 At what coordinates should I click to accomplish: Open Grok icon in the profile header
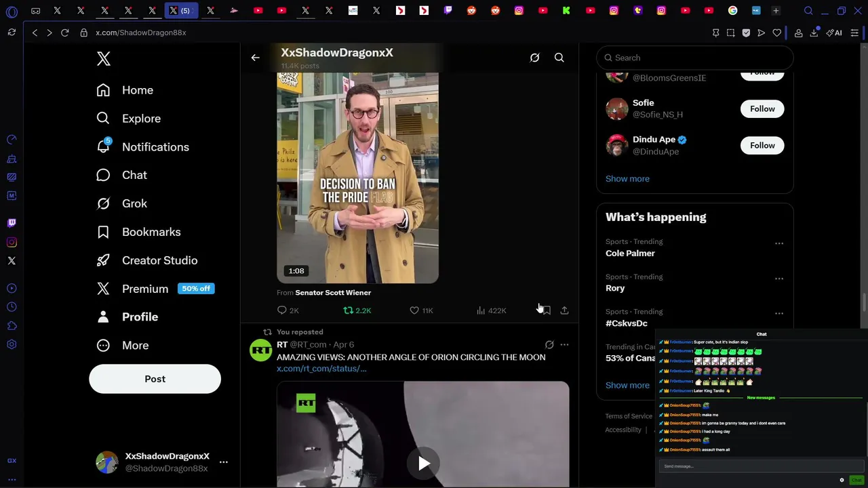coord(534,58)
